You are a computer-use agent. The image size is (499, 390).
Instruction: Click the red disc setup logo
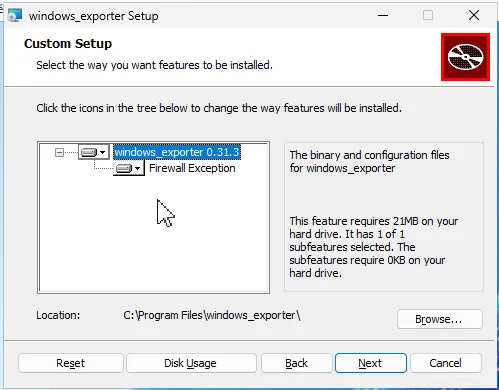click(465, 57)
